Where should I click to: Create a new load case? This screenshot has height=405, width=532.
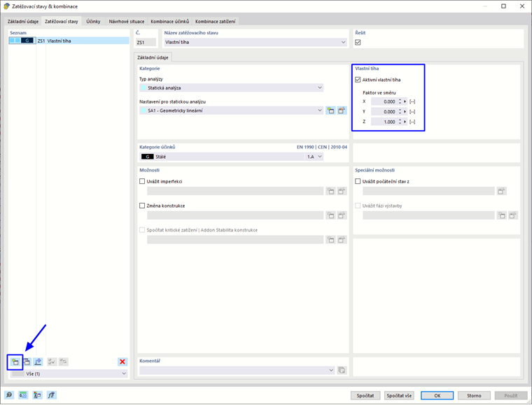(x=15, y=362)
